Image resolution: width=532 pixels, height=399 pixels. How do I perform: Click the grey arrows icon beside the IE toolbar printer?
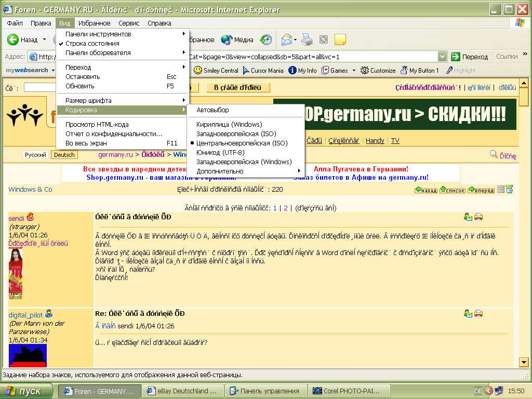(x=324, y=39)
